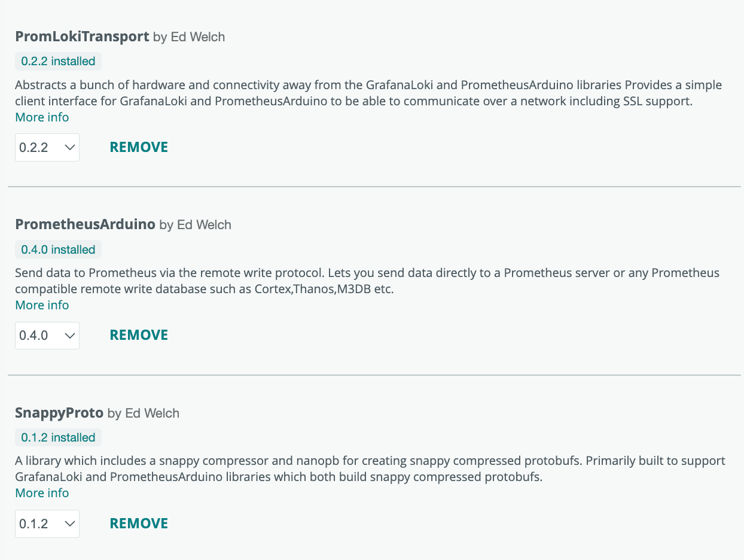
Task: Open the PrometheusArduino version selector
Action: (47, 336)
